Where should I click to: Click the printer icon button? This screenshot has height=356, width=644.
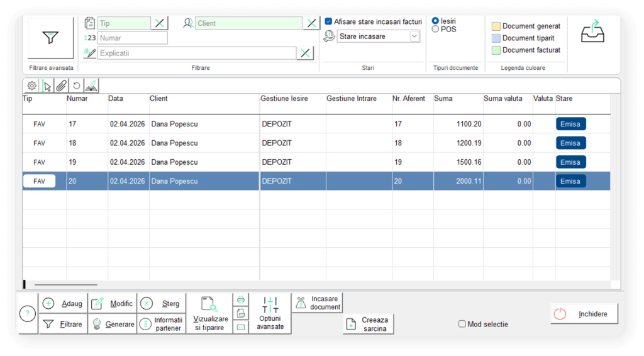click(x=241, y=300)
